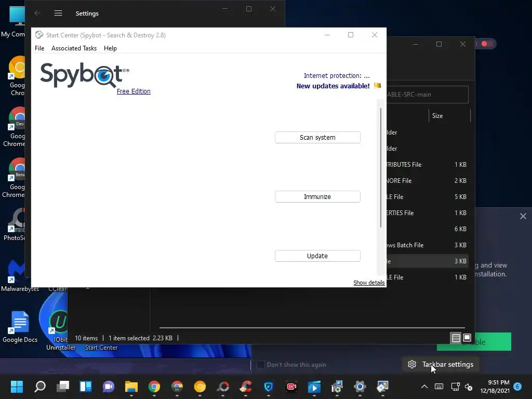The height and width of the screenshot is (399, 532).
Task: Open Taskbar settings context entry
Action: pyautogui.click(x=441, y=364)
